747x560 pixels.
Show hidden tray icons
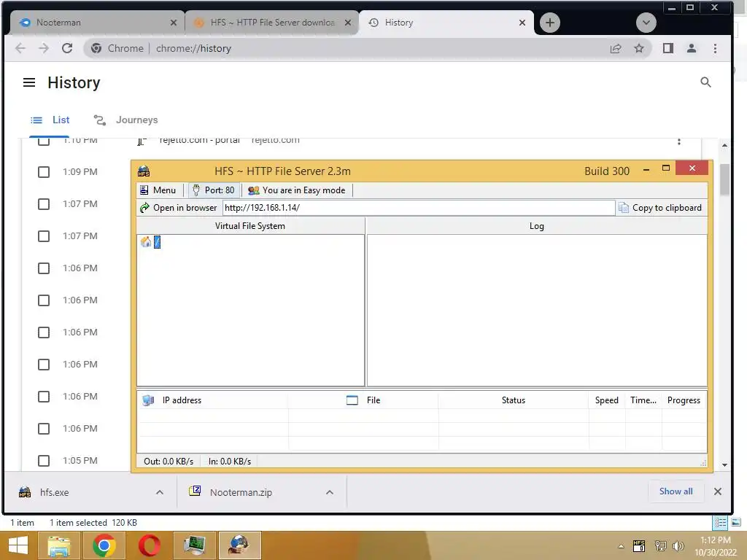pyautogui.click(x=621, y=546)
